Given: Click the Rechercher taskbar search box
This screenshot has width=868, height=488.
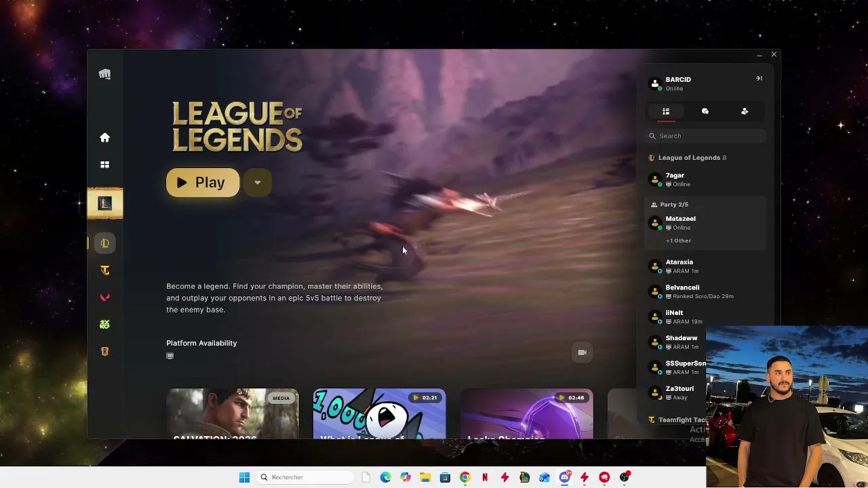Looking at the screenshot, I should tap(305, 477).
